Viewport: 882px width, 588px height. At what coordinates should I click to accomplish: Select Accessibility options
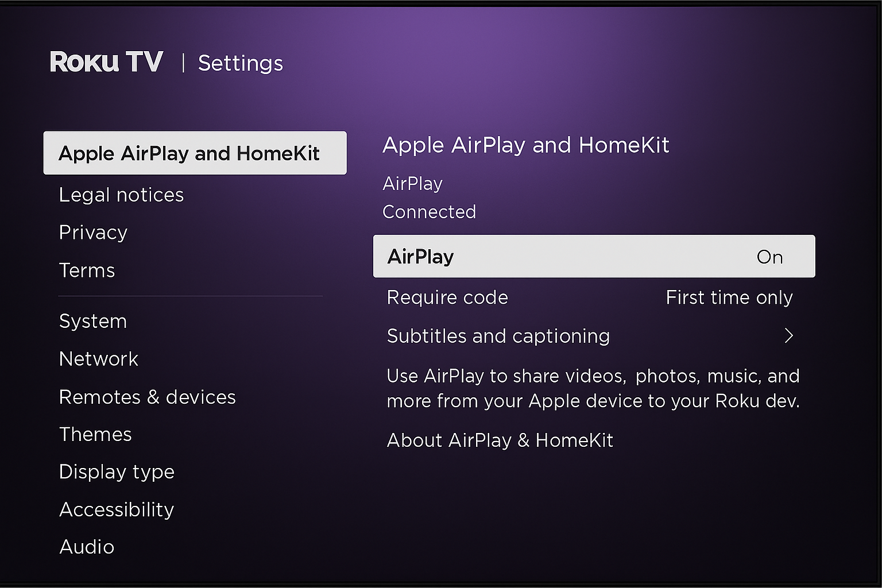117,509
